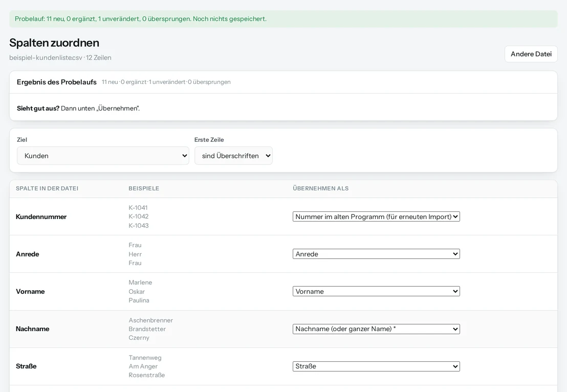Click the "Andere Datei" button

click(531, 54)
